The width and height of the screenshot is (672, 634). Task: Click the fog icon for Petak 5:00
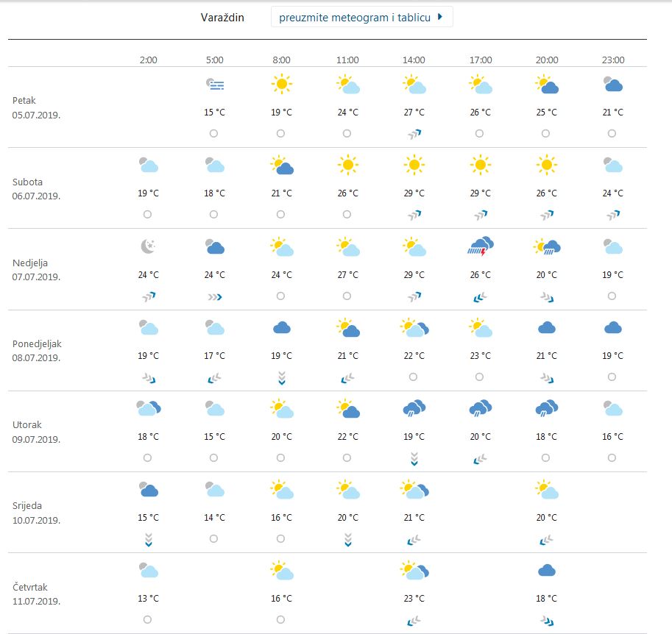(213, 84)
